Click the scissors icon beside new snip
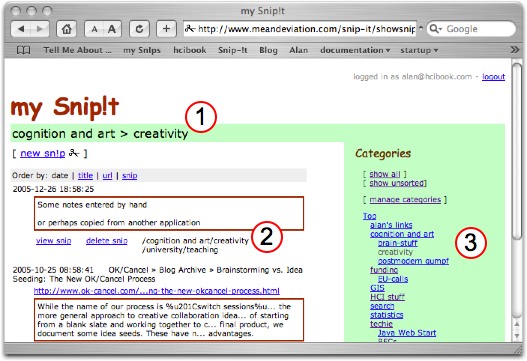 click(74, 153)
